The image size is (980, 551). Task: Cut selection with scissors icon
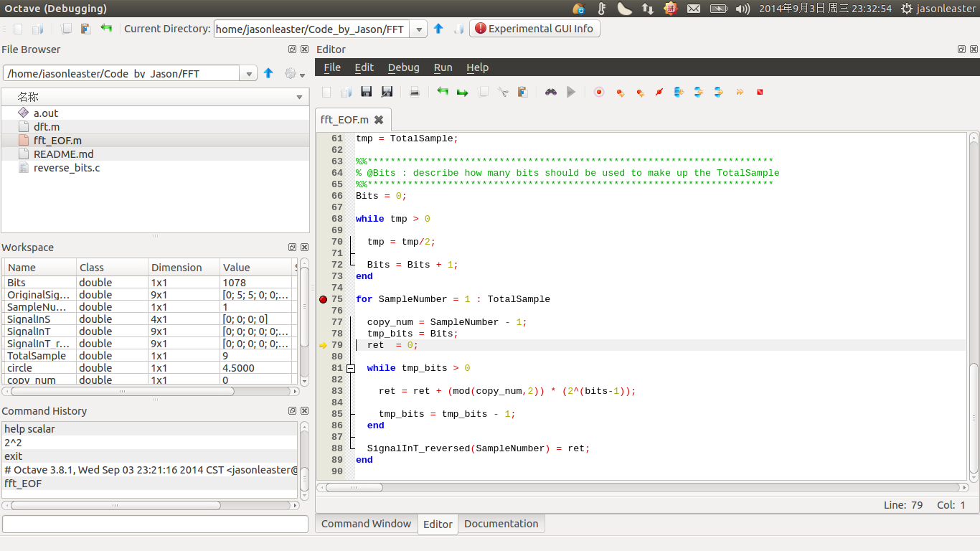(503, 92)
